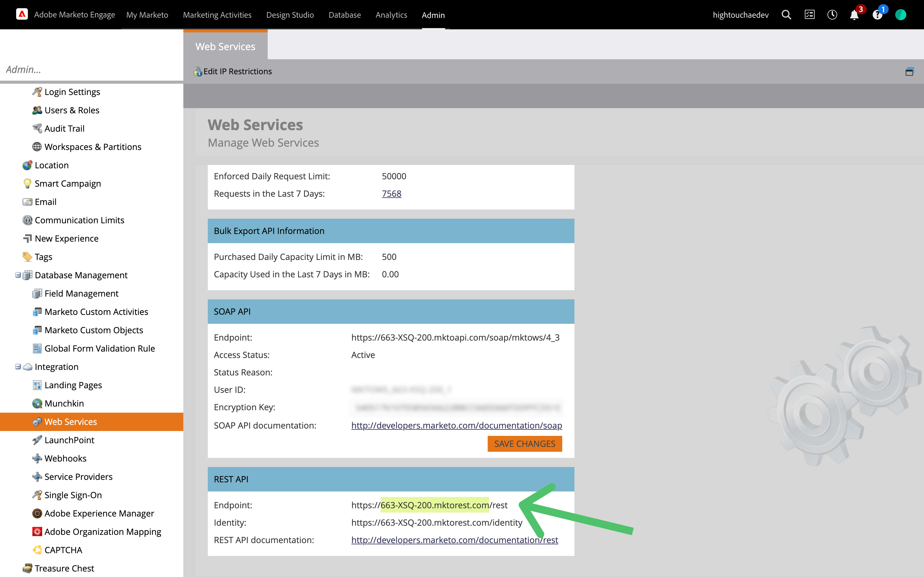Click the Munchkin icon in sidebar
The image size is (924, 577).
click(x=37, y=404)
